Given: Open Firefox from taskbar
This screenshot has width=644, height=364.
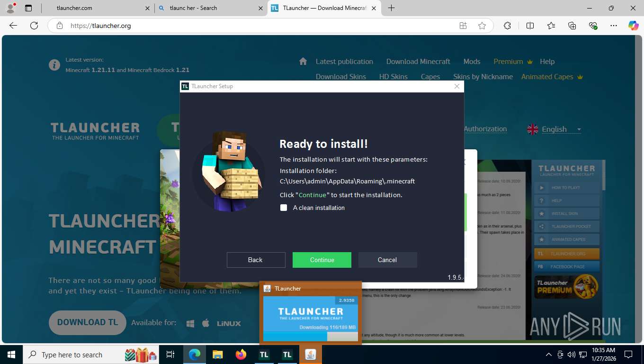Looking at the screenshot, I should 241,355.
